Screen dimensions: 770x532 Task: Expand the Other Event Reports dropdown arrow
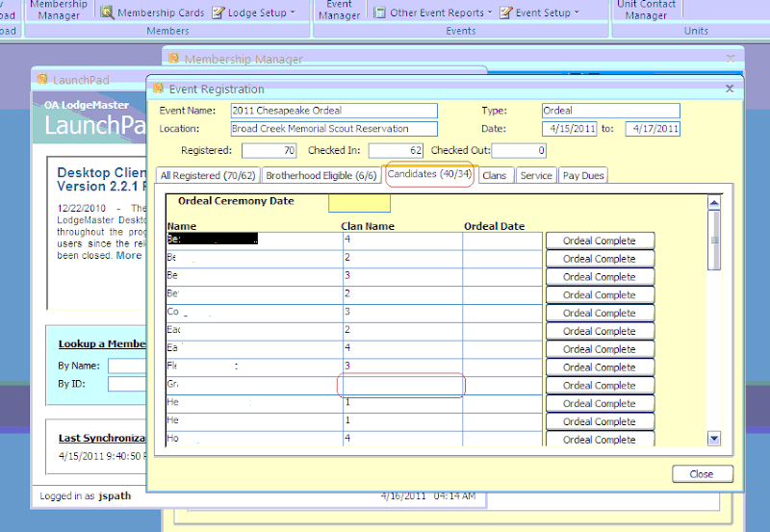[x=490, y=13]
